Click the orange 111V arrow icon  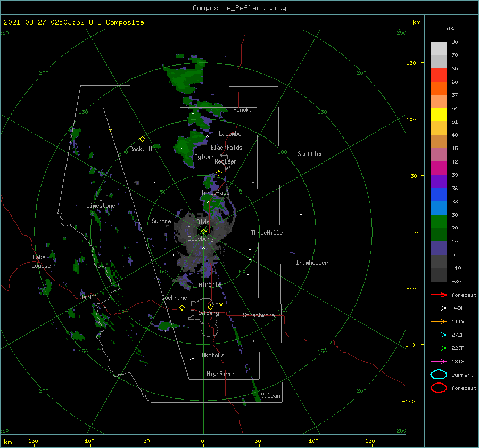click(439, 321)
